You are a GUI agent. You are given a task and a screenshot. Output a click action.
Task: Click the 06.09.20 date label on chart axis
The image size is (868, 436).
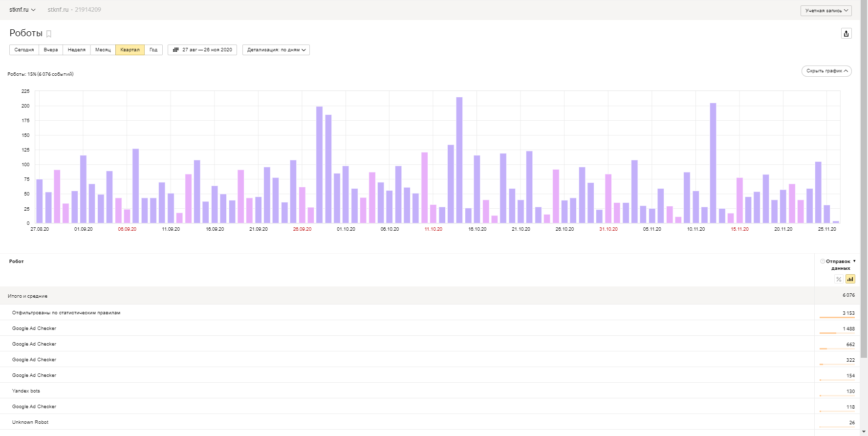tap(127, 229)
